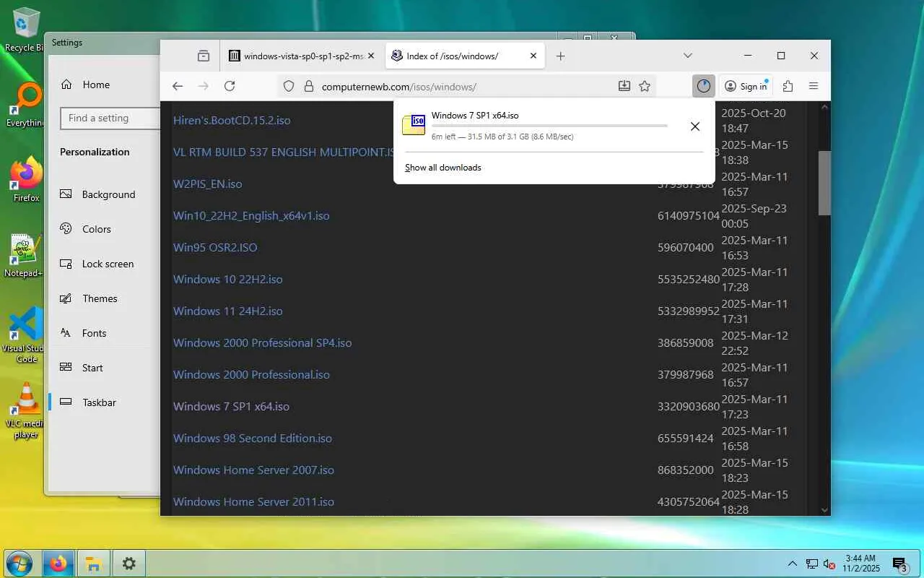Click Sign in button in Firefox toolbar
The height and width of the screenshot is (578, 924).
point(746,86)
